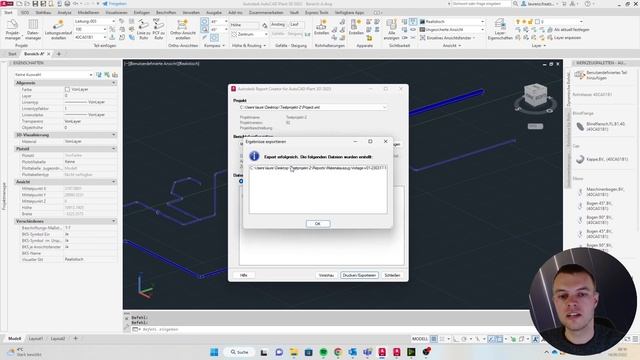This screenshot has width=640, height=360.
Task: Toggle the Farbe VonLayer checkbox swatch
Action: pyautogui.click(x=67, y=89)
